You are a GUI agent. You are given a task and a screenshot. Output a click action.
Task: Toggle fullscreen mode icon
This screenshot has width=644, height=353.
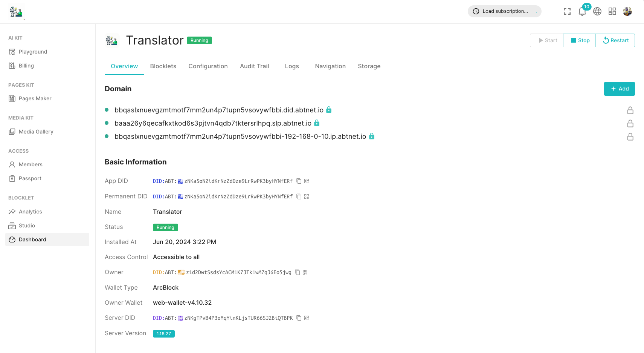[567, 12]
